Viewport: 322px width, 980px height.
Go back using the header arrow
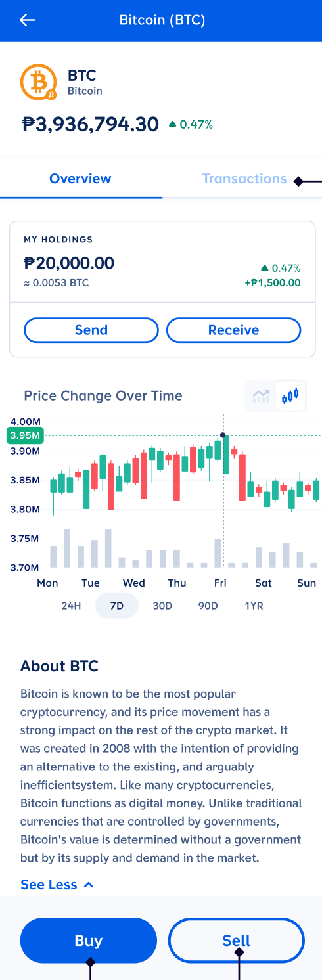[x=27, y=20]
